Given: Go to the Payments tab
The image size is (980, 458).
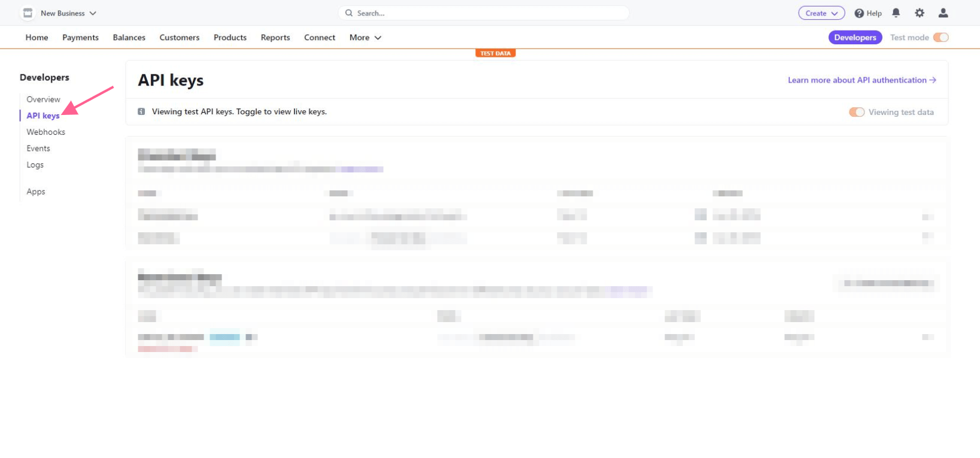Looking at the screenshot, I should [x=80, y=37].
